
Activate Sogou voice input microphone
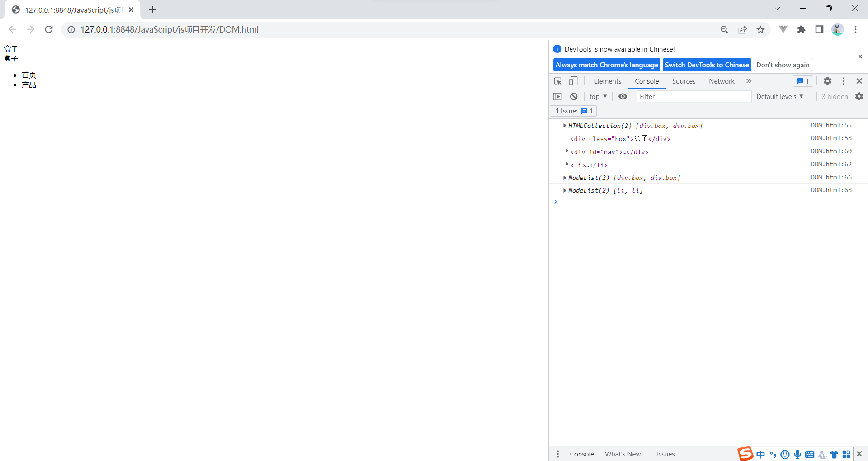tap(797, 454)
